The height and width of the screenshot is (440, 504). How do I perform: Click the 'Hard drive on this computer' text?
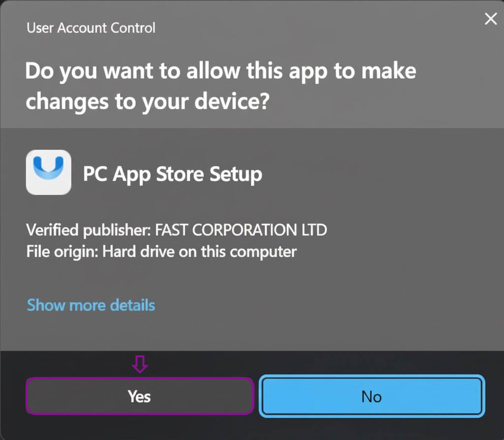(199, 251)
